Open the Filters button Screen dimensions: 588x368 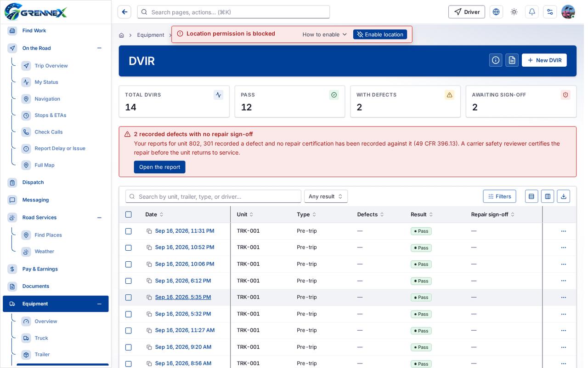click(x=499, y=196)
